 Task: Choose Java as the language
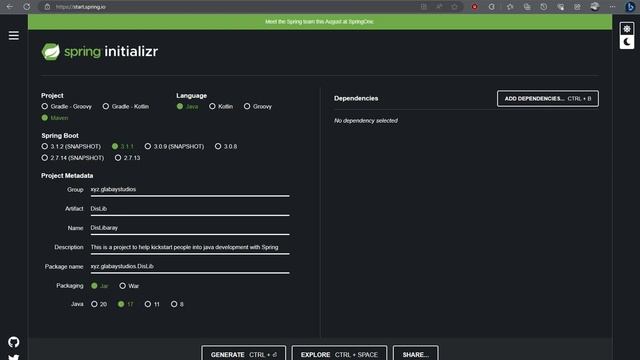click(187, 107)
